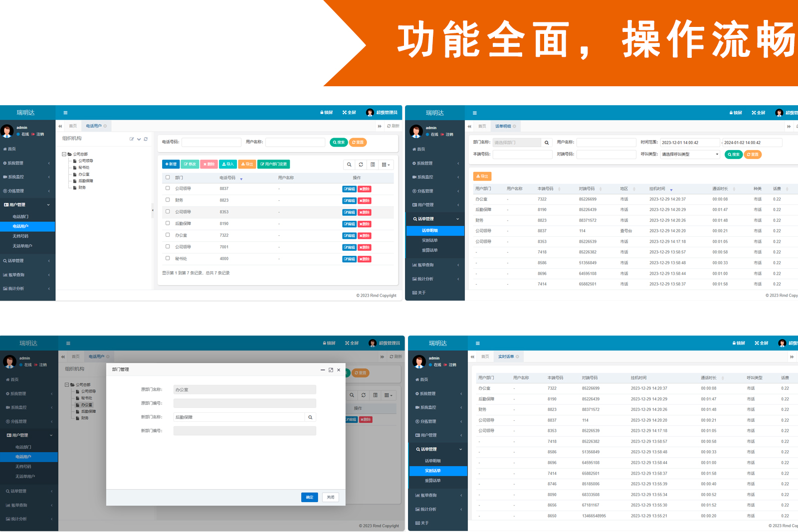Screen dimensions: 798x532
Task: Toggle the select-all checkbox in table header
Action: [168, 177]
